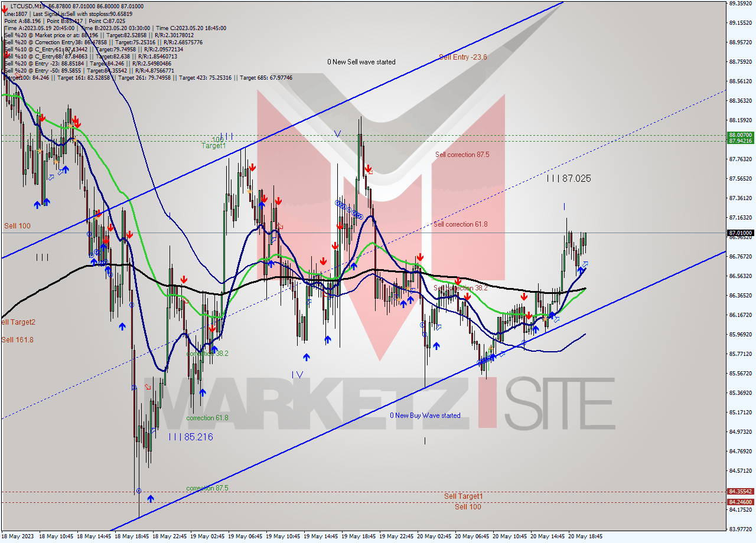Click the 'Sell Target1' label
This screenshot has height=543, width=756.
click(463, 496)
